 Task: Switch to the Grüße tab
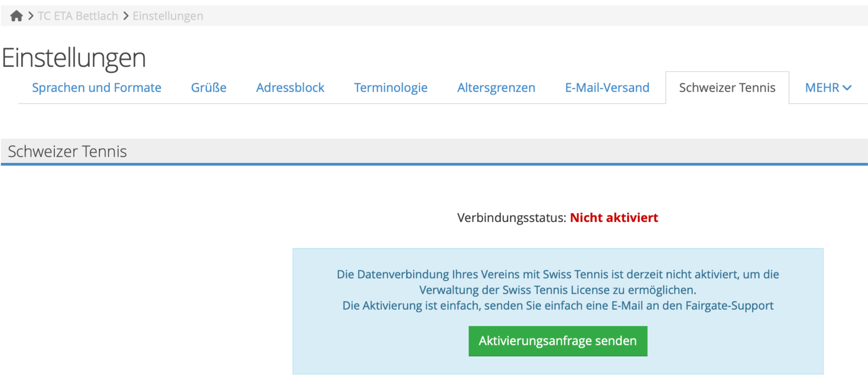[x=208, y=88]
